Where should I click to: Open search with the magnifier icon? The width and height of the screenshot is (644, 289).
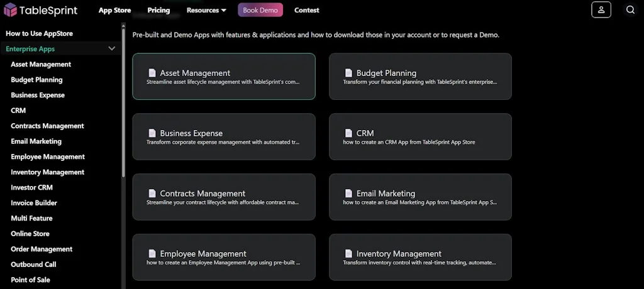click(x=630, y=10)
